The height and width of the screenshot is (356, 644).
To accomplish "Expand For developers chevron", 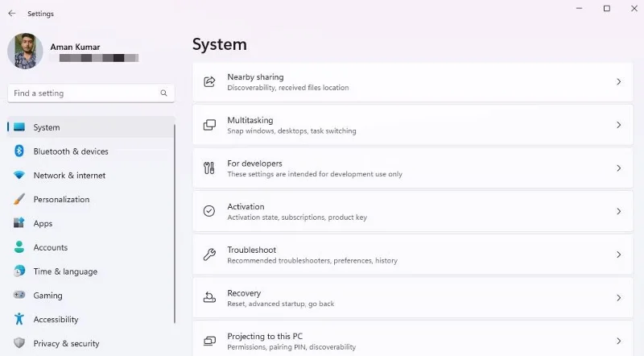I will coord(618,168).
